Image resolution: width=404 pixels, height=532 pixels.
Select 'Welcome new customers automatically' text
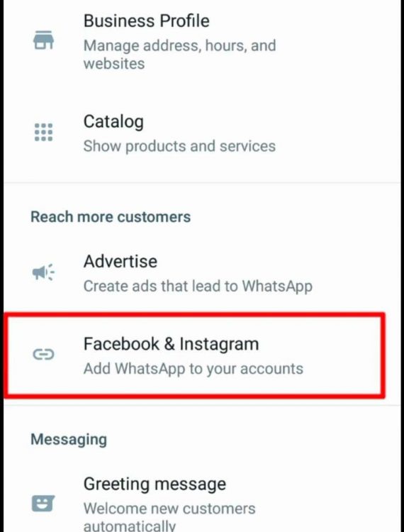(x=169, y=517)
